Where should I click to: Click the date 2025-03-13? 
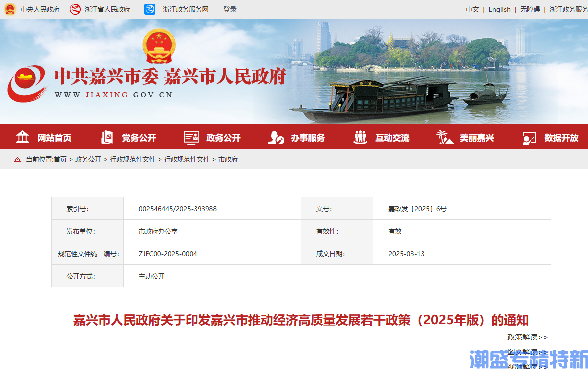[x=406, y=254]
